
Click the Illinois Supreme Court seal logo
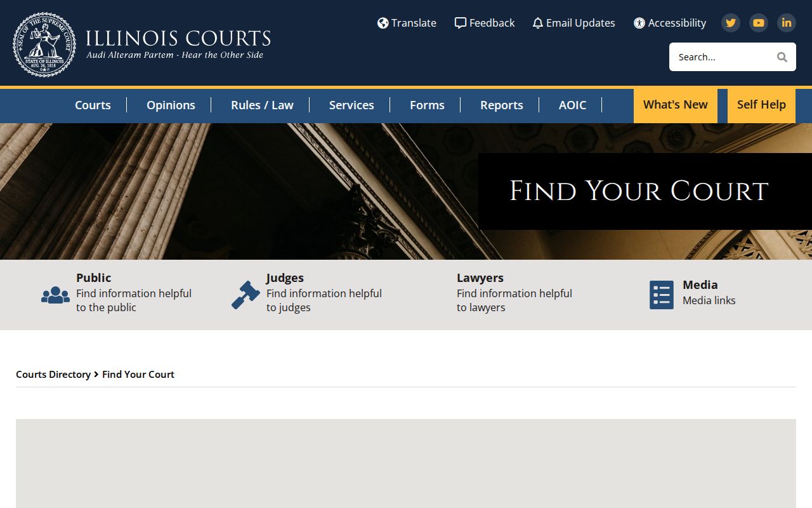pos(44,44)
